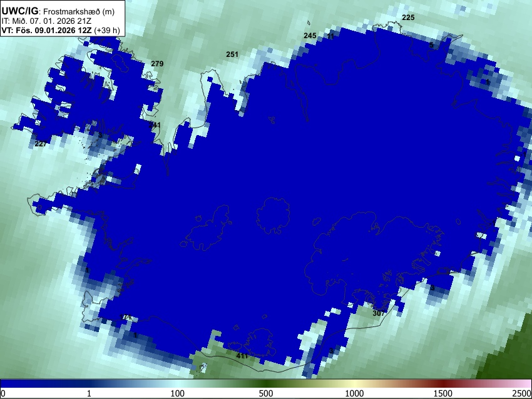The height and width of the screenshot is (399, 532).
Task: Click the 251 value on the map
Action: (x=232, y=54)
